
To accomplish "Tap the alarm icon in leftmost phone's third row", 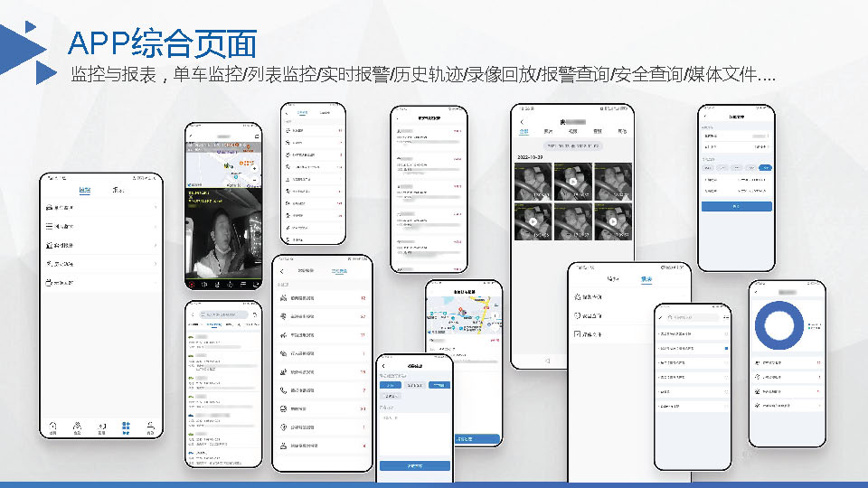I will click(49, 245).
